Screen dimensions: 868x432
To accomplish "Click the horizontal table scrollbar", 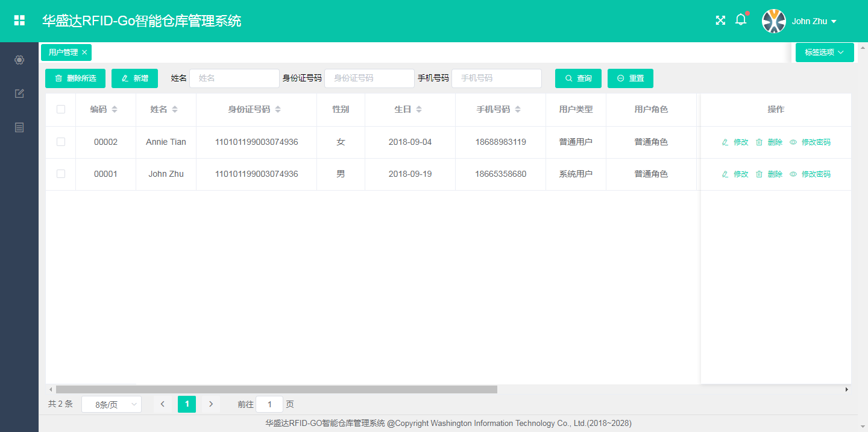I will (276, 390).
